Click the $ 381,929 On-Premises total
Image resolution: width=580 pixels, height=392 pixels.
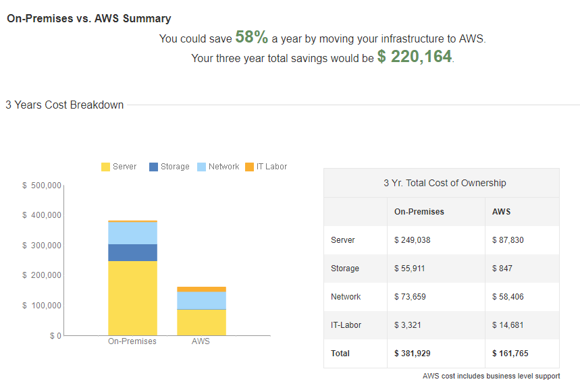pos(412,354)
